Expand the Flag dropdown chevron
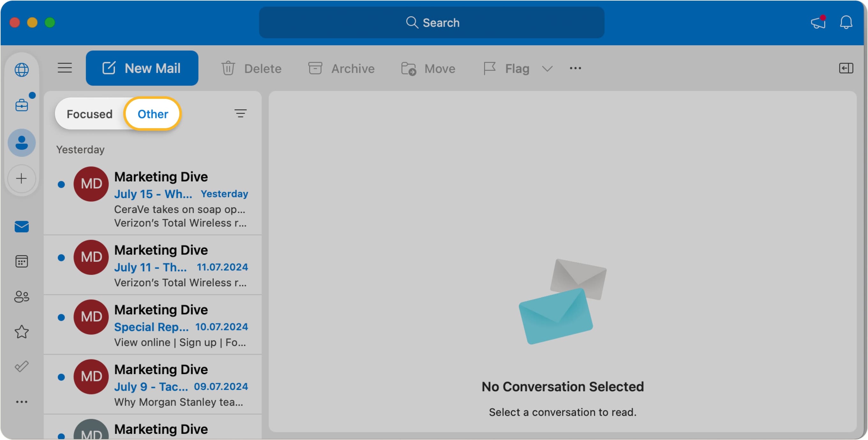 547,69
